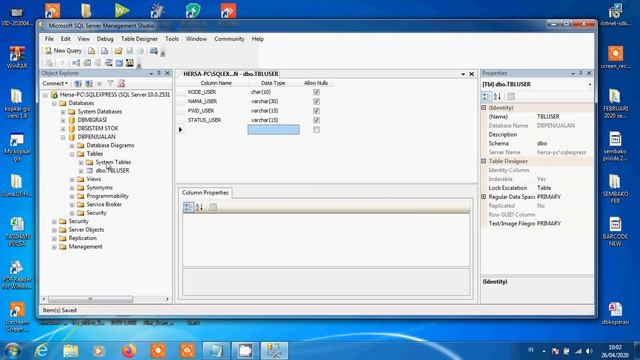The height and width of the screenshot is (360, 640).
Task: Open the [Tbl] dbo.TBLUSER object dropdown
Action: pos(589,84)
